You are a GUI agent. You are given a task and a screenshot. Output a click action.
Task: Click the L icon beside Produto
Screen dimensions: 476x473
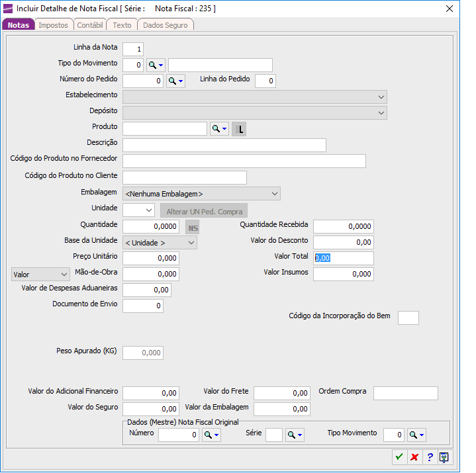coord(239,129)
